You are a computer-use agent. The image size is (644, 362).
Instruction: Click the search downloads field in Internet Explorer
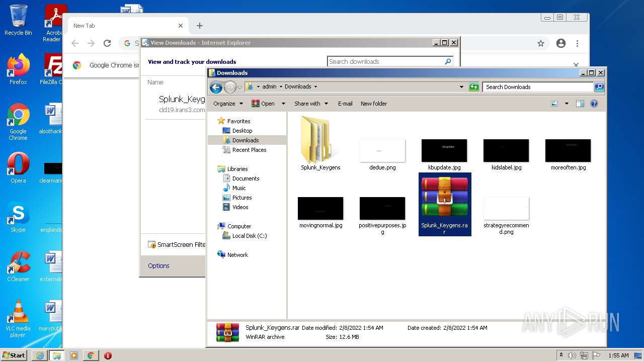click(385, 61)
